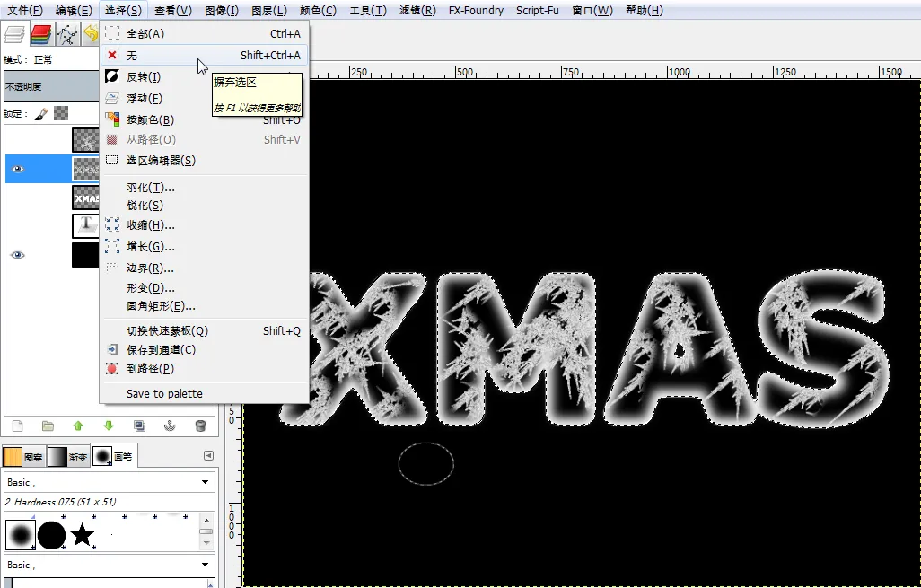The height and width of the screenshot is (588, 921).
Task: Choose 锐化(S) sharpen selection
Action: [x=204, y=206]
